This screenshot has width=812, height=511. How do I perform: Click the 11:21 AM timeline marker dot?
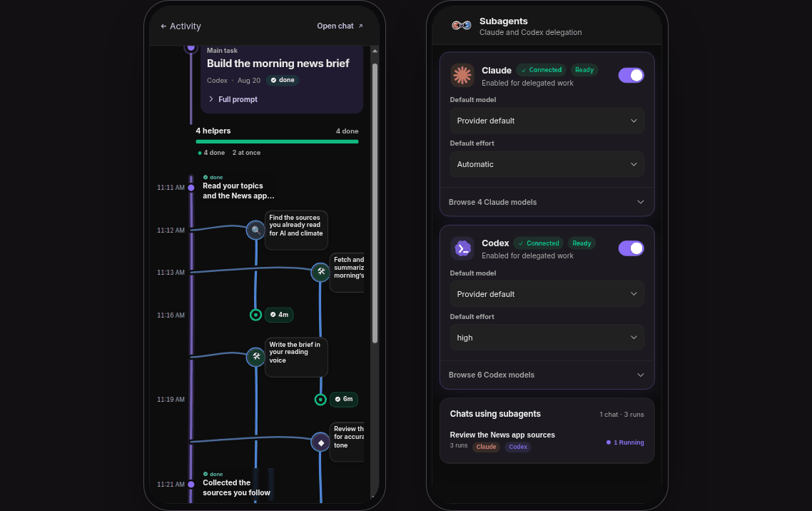[191, 485]
